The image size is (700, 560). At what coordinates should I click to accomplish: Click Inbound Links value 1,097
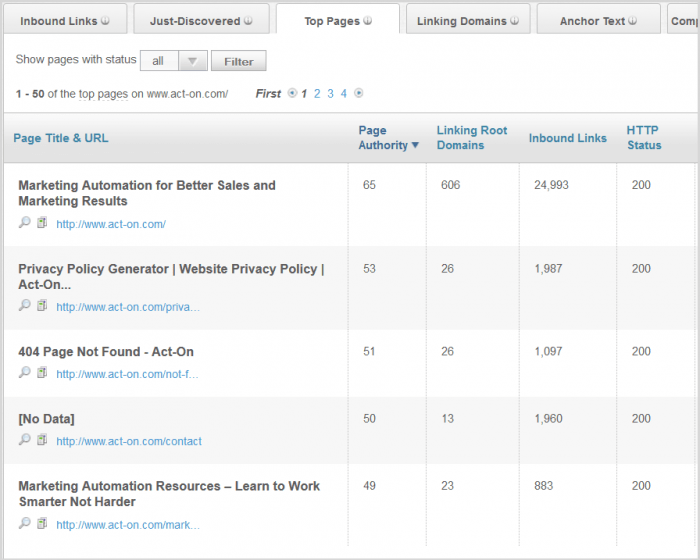tap(548, 351)
